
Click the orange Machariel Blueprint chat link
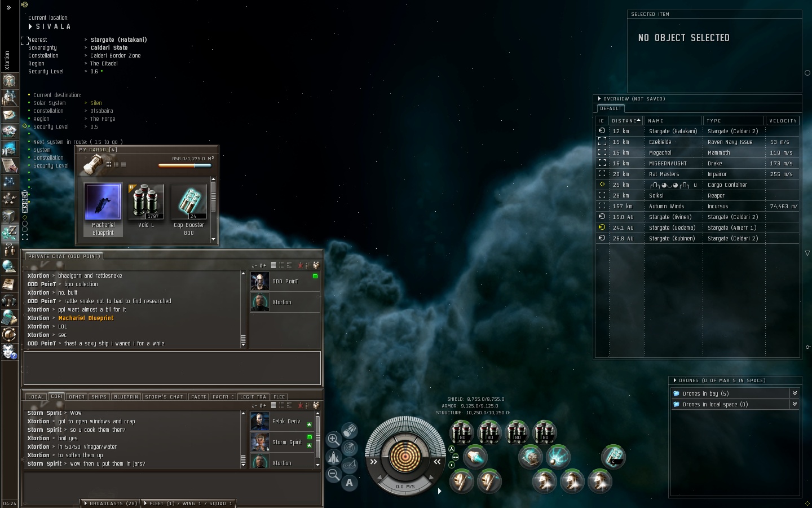click(86, 318)
